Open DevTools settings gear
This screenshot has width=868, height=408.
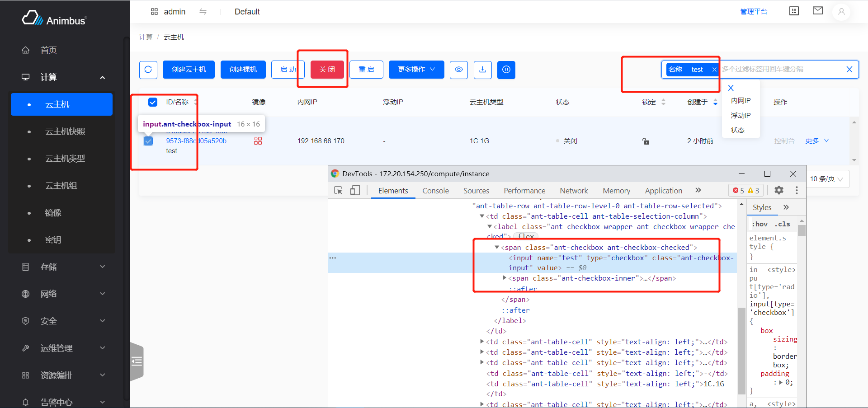click(778, 190)
